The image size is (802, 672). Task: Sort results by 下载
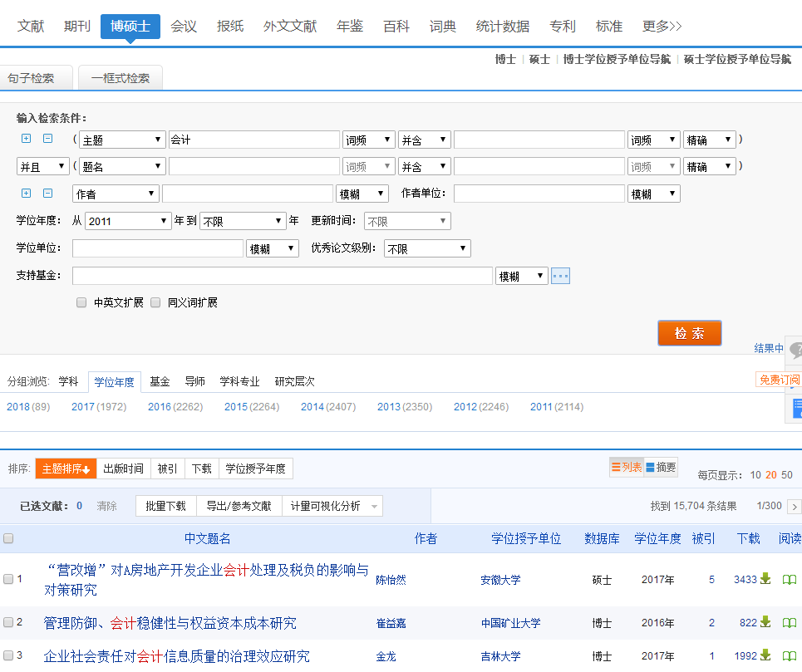pos(201,468)
